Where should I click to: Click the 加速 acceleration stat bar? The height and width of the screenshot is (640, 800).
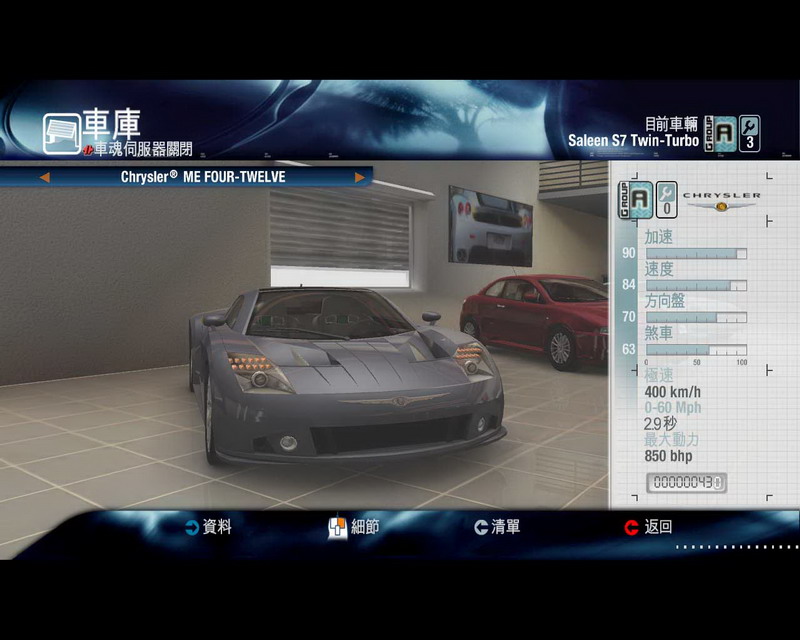695,254
